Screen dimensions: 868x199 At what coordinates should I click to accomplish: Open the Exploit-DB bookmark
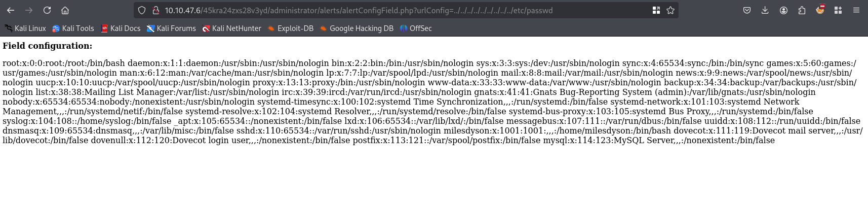point(291,28)
